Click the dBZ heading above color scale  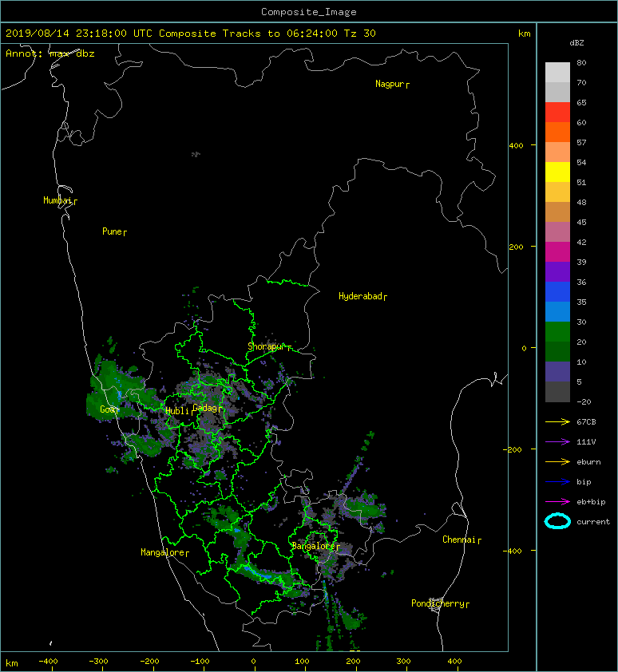pyautogui.click(x=576, y=43)
